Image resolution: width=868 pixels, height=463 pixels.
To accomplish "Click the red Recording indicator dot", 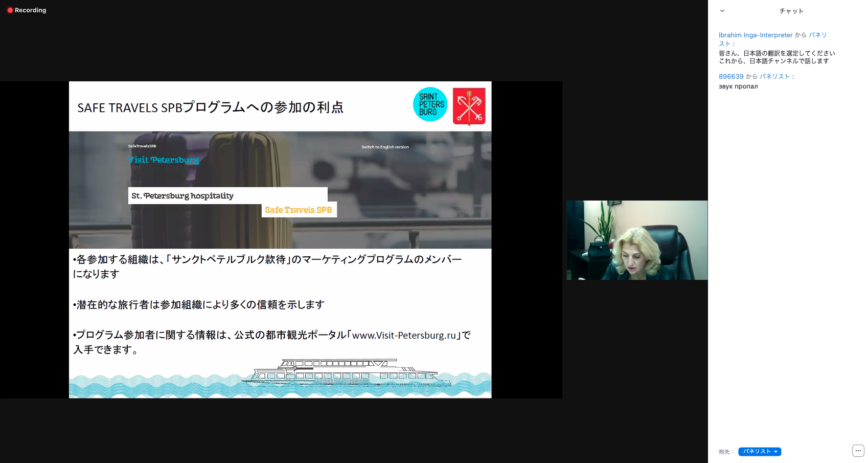I will pyautogui.click(x=10, y=10).
